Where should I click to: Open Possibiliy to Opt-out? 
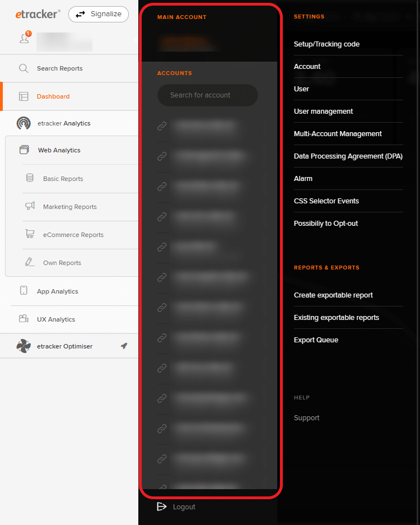coord(326,224)
